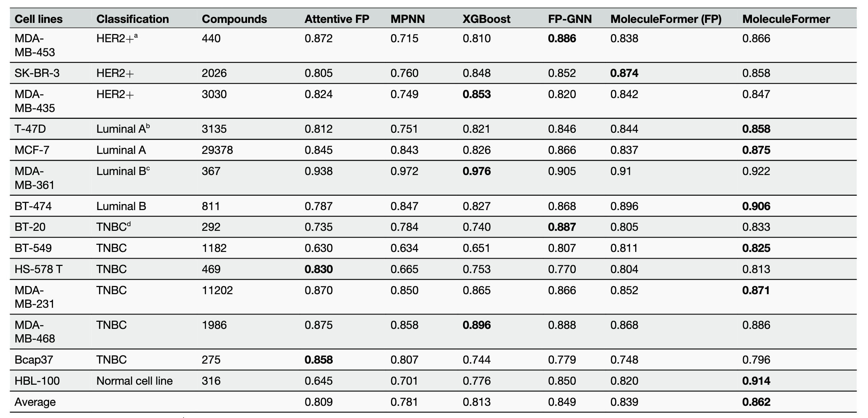Click the "Average" row label

35,402
